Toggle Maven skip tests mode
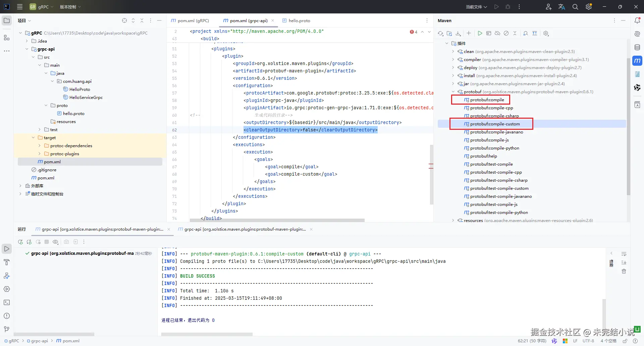This screenshot has height=346, width=644. tap(506, 33)
